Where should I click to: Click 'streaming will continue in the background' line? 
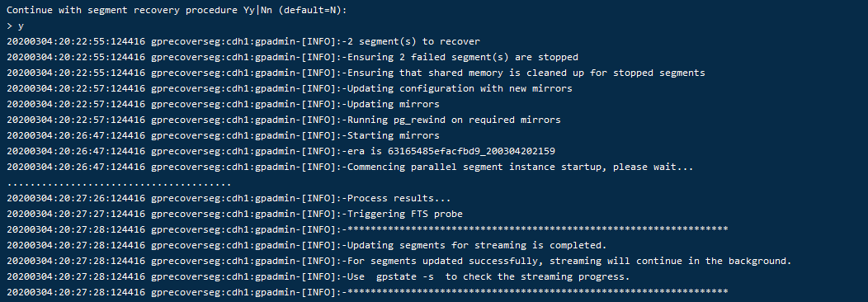coord(399,261)
